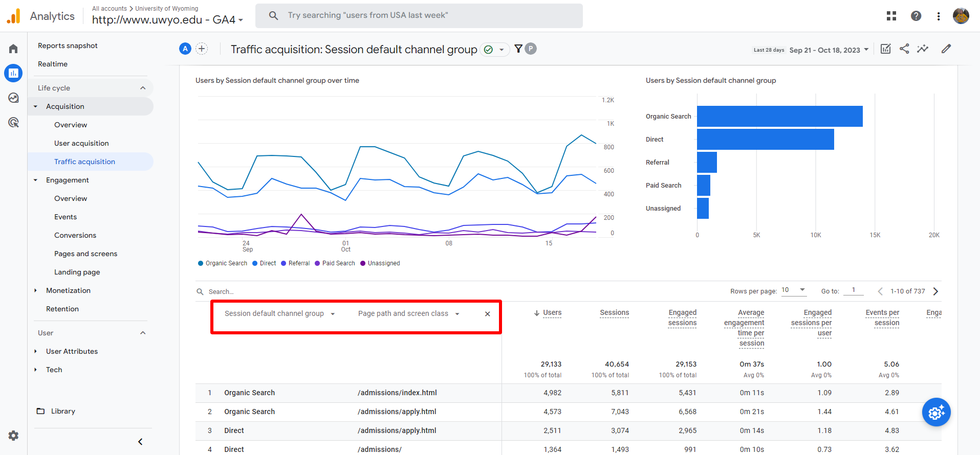Click the user account avatar

(x=961, y=16)
